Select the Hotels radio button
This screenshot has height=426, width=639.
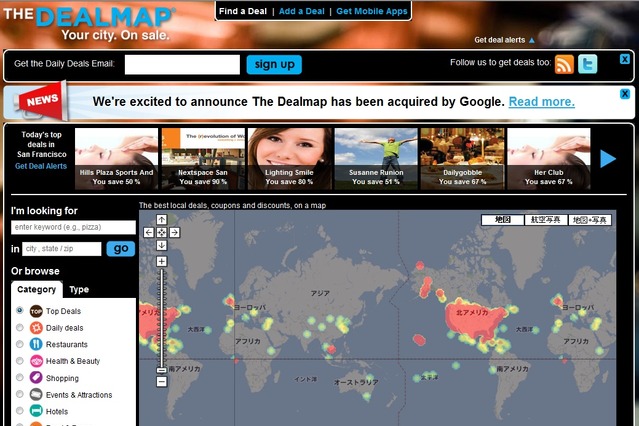tap(20, 411)
